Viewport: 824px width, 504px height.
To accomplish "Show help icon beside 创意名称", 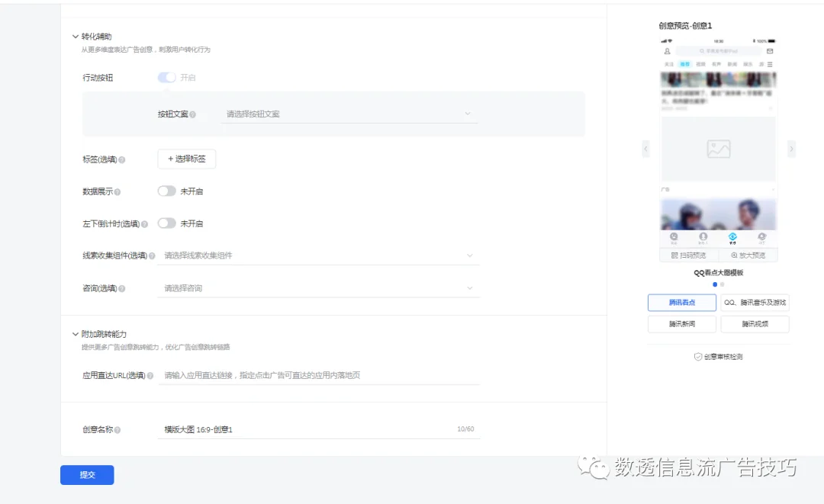I will click(x=117, y=430).
